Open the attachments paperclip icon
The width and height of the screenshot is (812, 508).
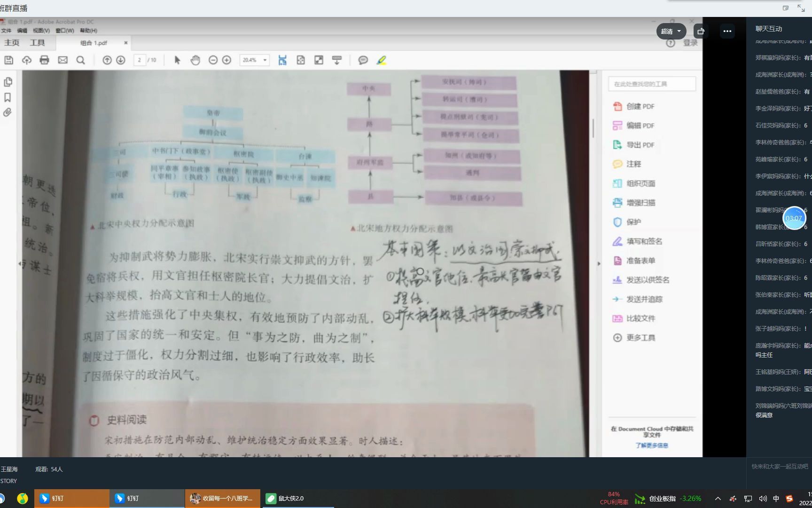click(8, 112)
